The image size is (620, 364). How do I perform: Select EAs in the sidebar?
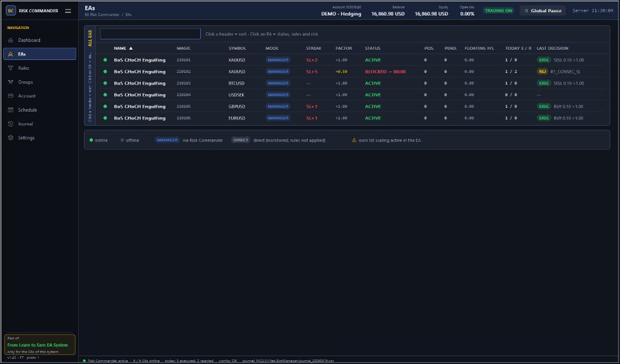click(39, 54)
